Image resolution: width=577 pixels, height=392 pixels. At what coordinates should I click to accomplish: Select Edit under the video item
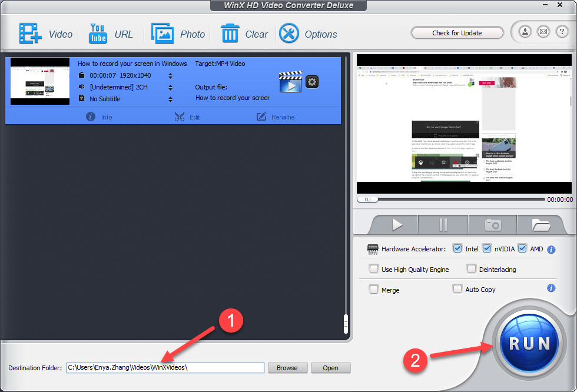187,117
